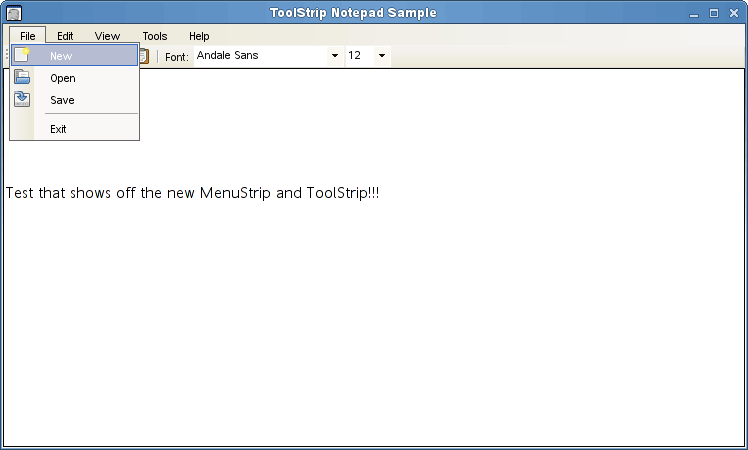
Task: Open the Edit menu
Action: 65,36
